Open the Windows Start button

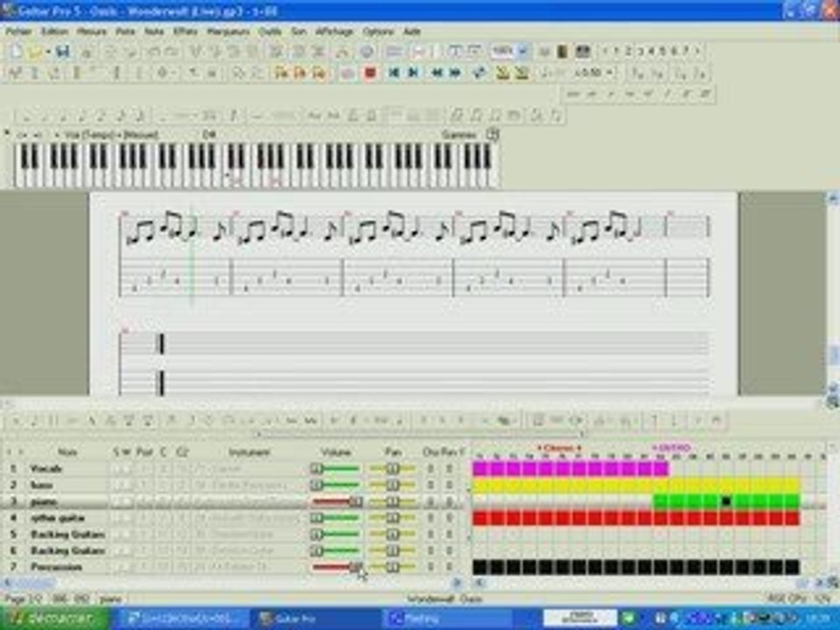coord(54,619)
